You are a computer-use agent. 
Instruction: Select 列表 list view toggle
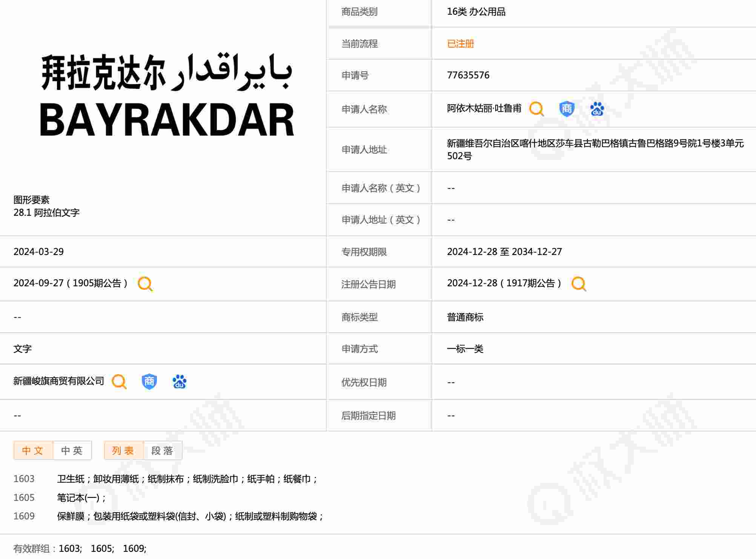(123, 450)
